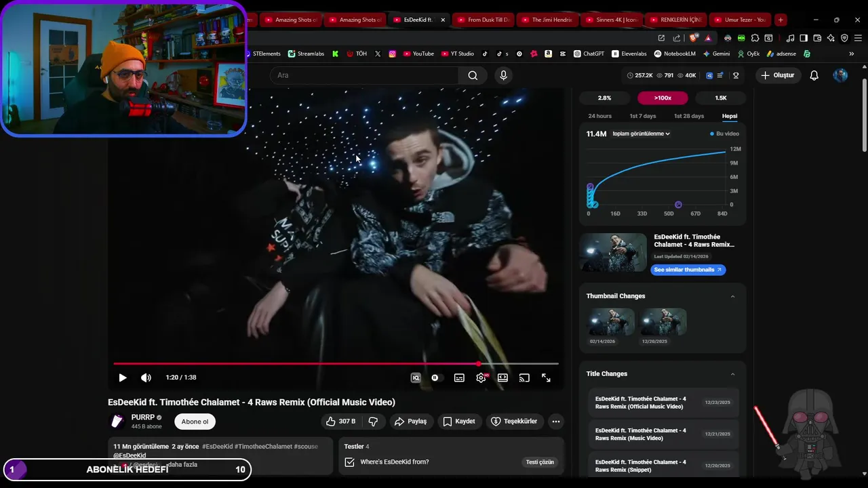Click the magnifier search button

(x=473, y=75)
